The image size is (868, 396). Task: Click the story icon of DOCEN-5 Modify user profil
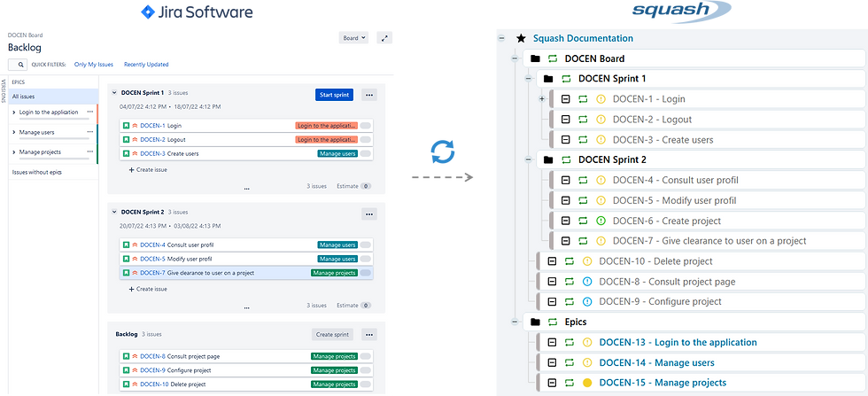point(126,259)
